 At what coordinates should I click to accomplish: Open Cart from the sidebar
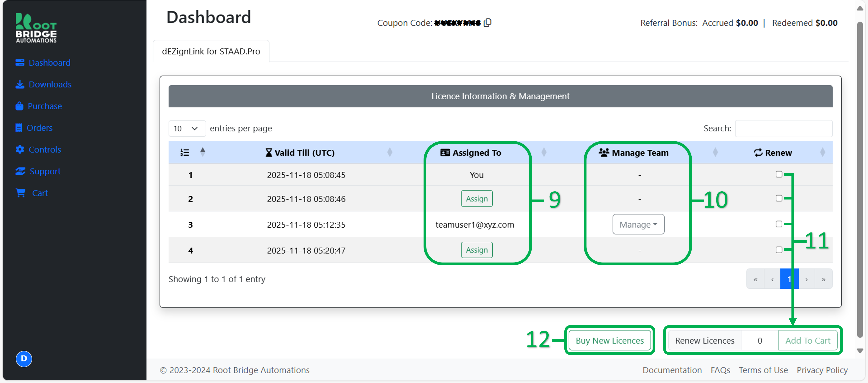pyautogui.click(x=32, y=193)
